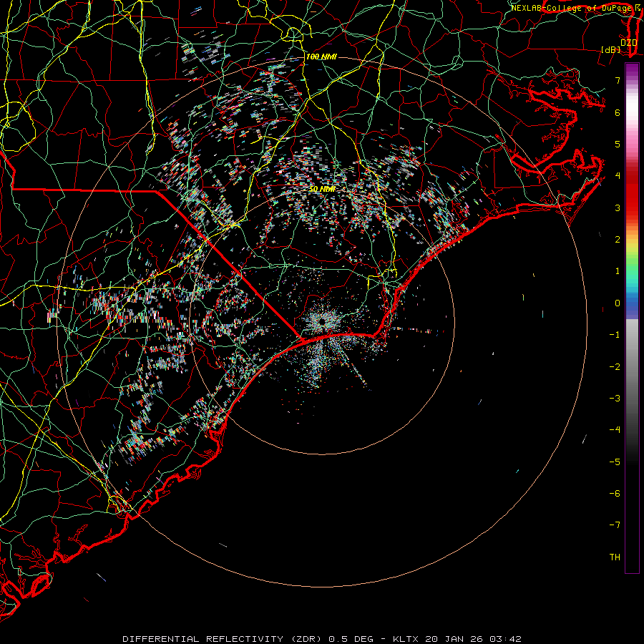
Task: Click the DIFFERENTIAL REFLECTIVITY (ZDR) product title
Action: pyautogui.click(x=223, y=639)
